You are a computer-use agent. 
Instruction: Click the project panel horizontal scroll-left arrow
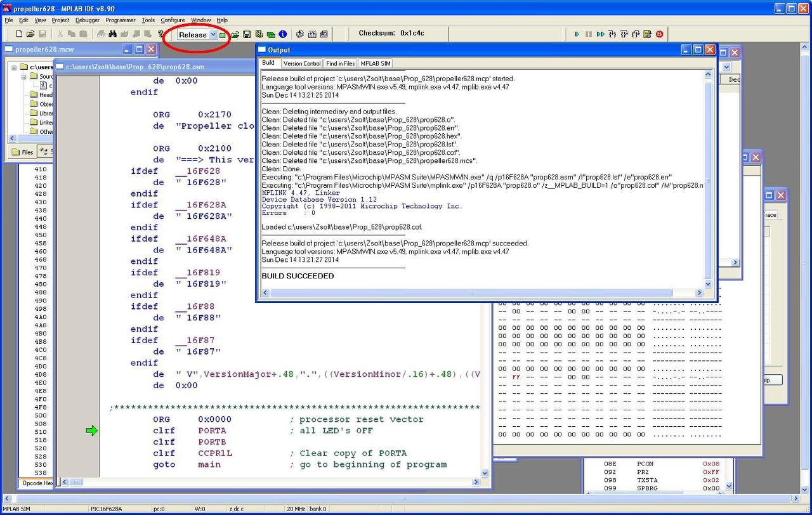tap(12, 138)
